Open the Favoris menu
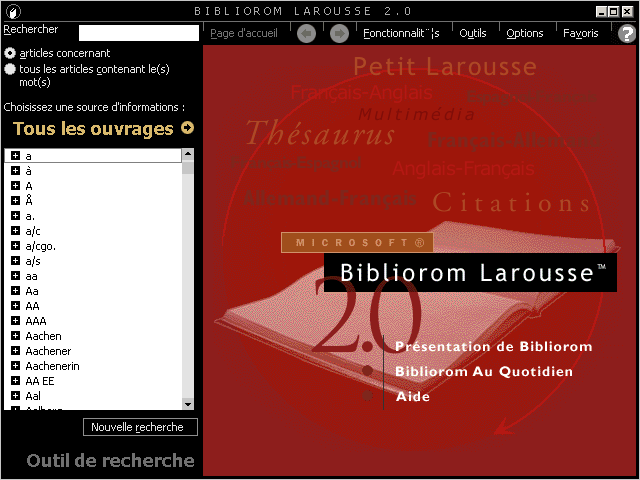 580,33
